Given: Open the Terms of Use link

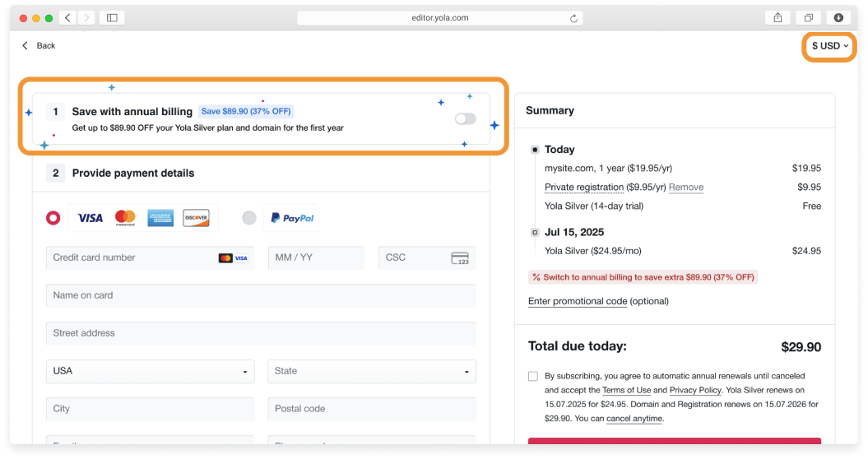Looking at the screenshot, I should click(626, 390).
